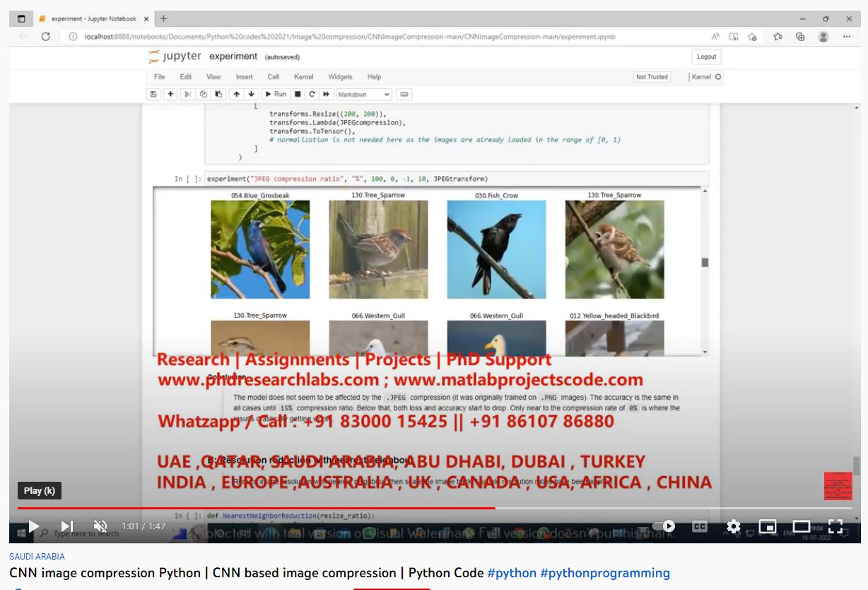This screenshot has height=590, width=868.
Task: Open the Markdown cell type dropdown
Action: pyautogui.click(x=363, y=94)
